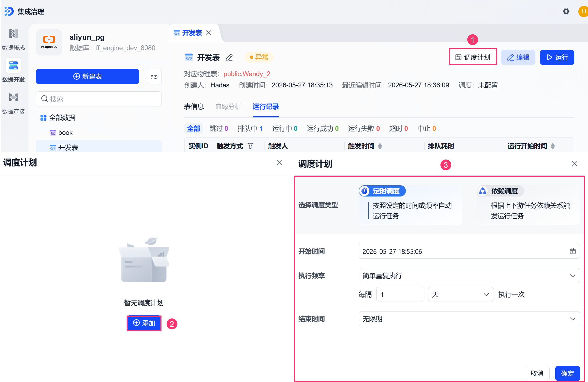Open the 数据集成 sidebar section

point(13,39)
